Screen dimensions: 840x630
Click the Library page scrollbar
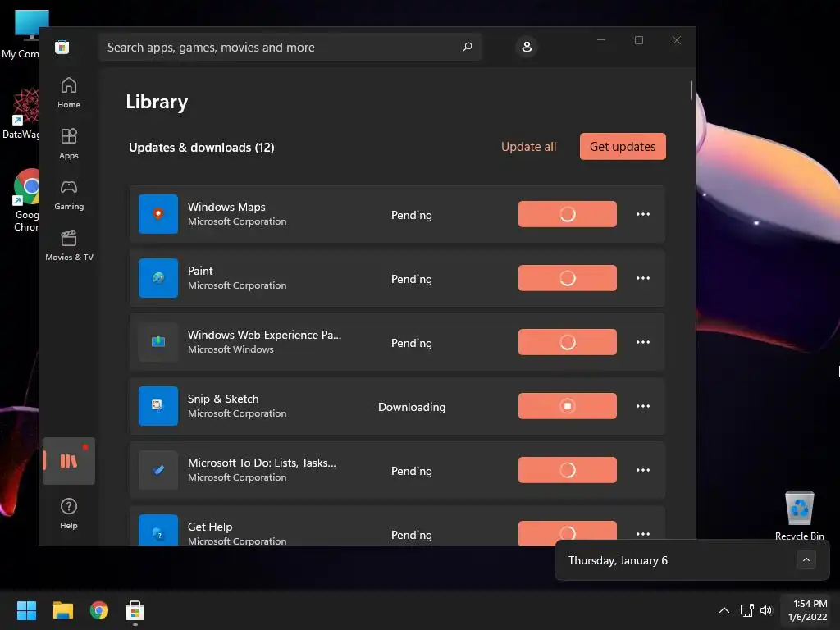click(x=691, y=90)
